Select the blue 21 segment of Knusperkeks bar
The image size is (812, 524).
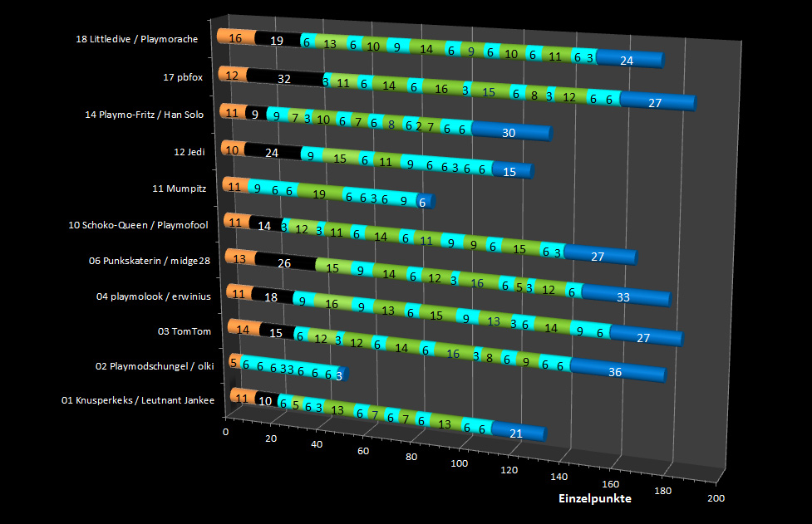coord(515,433)
